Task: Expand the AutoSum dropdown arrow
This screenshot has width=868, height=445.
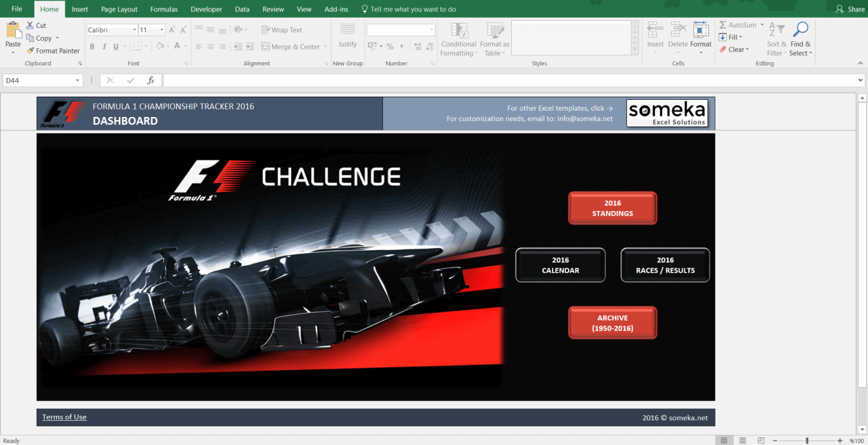Action: [x=762, y=25]
